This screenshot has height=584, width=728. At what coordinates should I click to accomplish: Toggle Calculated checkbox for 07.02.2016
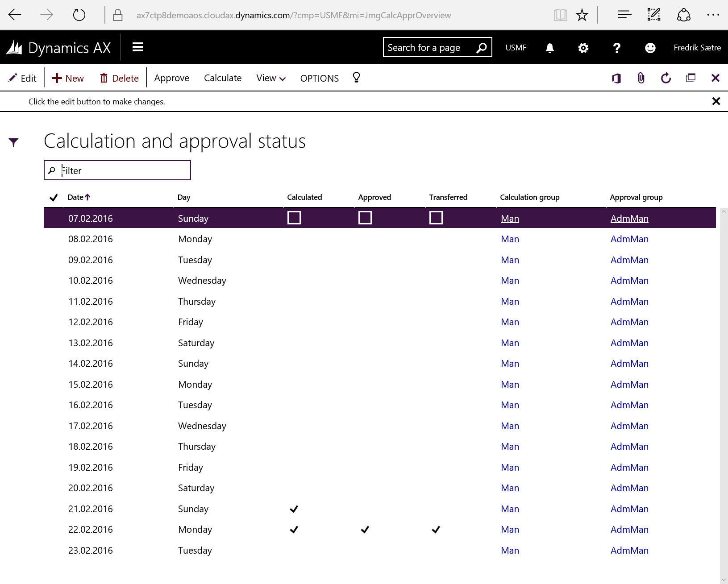tap(294, 218)
